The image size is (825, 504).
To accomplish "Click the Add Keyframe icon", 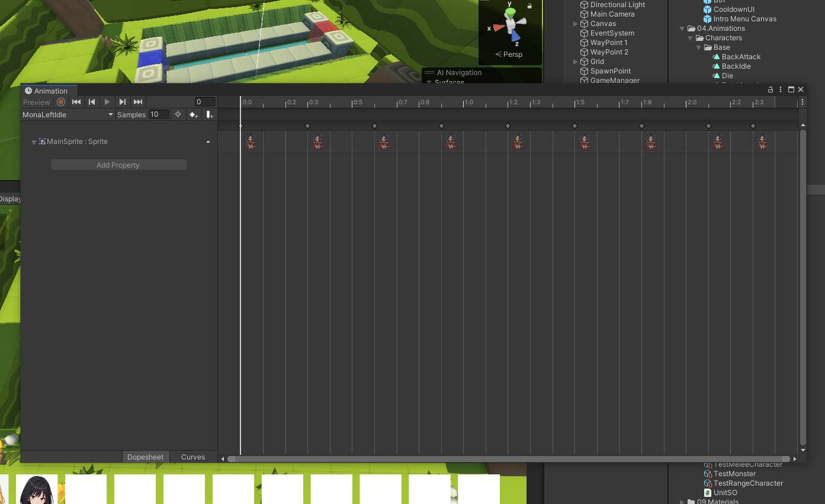I will click(x=193, y=115).
